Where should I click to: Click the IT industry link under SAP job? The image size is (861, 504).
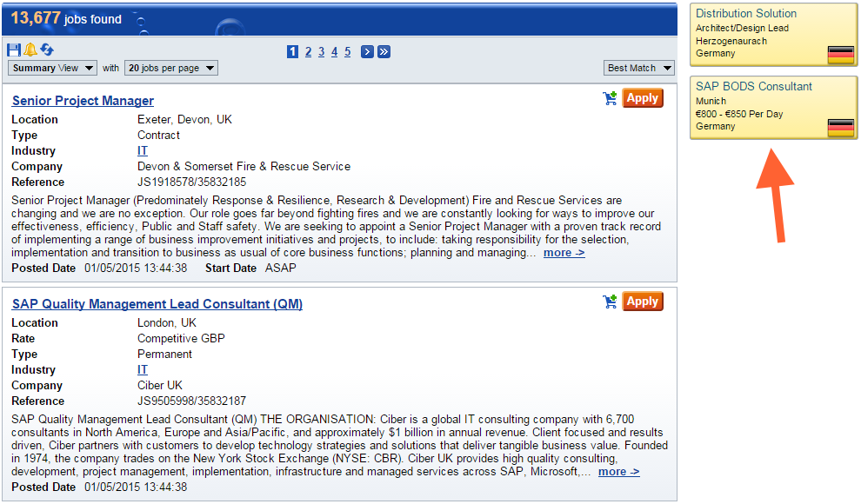coord(143,369)
